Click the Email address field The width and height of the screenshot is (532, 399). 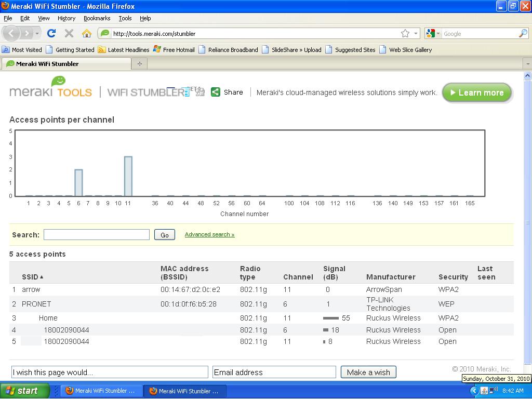[274, 372]
